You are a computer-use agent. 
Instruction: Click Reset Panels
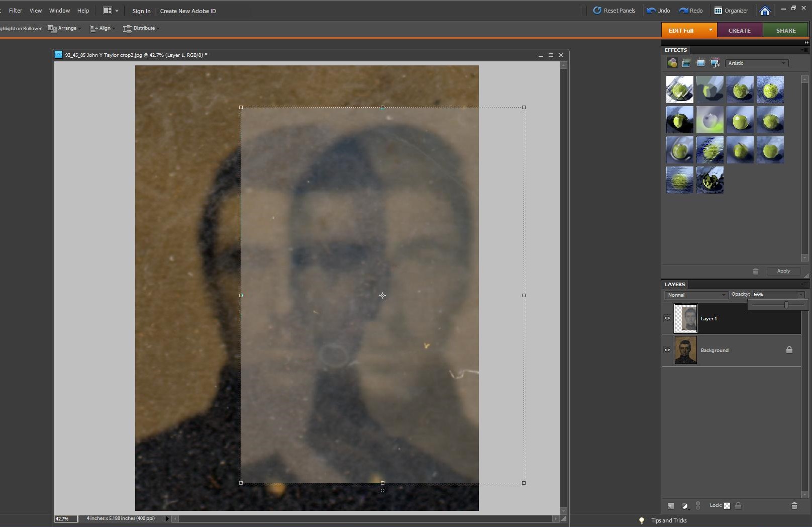point(614,11)
